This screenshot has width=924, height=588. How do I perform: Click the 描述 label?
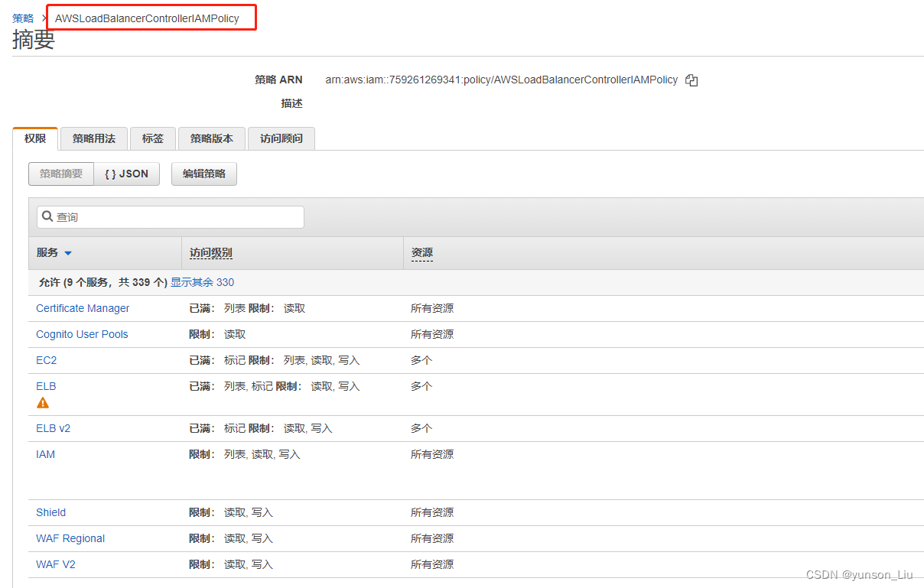pos(291,103)
